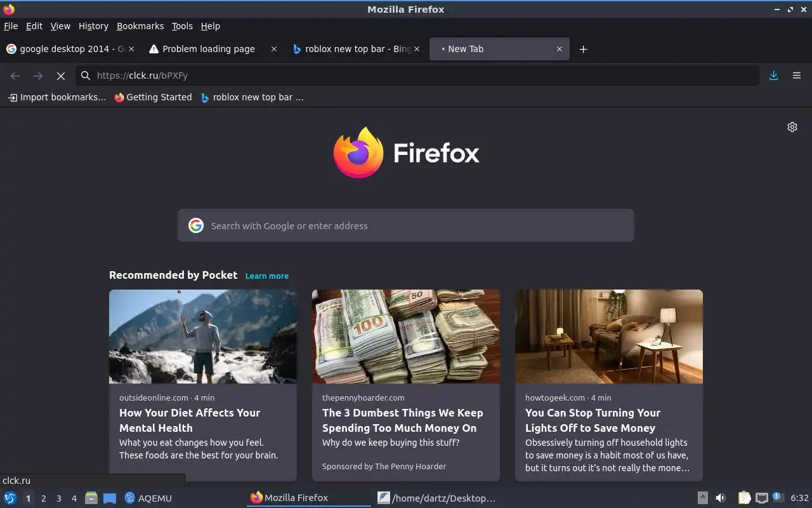The width and height of the screenshot is (812, 508).
Task: Select Mozilla Firefox taskbar window button
Action: pyautogui.click(x=308, y=498)
